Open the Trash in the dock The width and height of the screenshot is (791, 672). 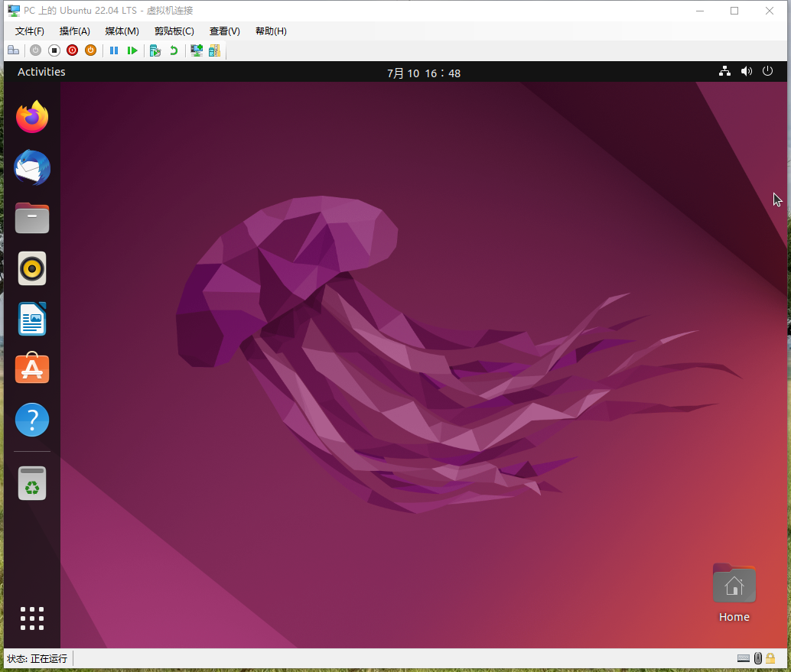(32, 483)
